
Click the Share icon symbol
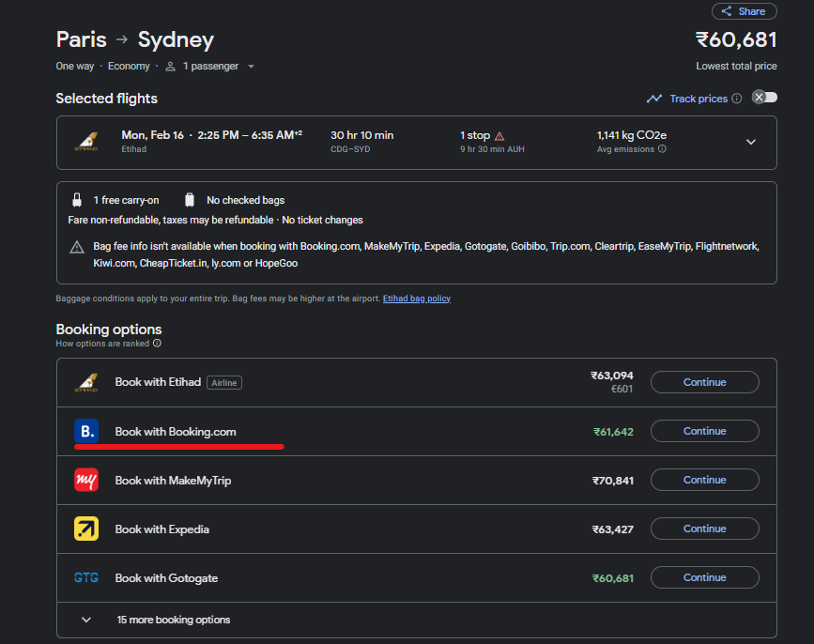click(727, 11)
